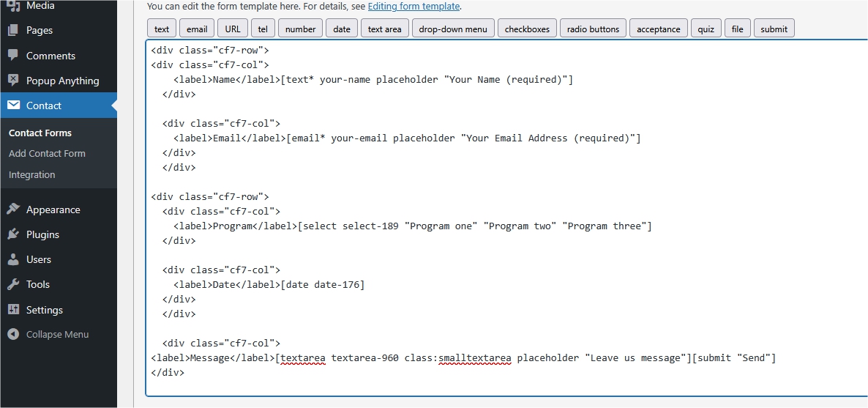Click the Tools wrench icon
This screenshot has width=868, height=408.
click(x=13, y=284)
